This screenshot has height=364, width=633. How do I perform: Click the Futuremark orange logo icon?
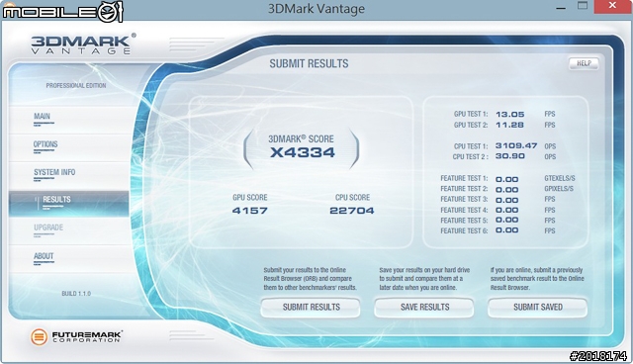pyautogui.click(x=40, y=336)
